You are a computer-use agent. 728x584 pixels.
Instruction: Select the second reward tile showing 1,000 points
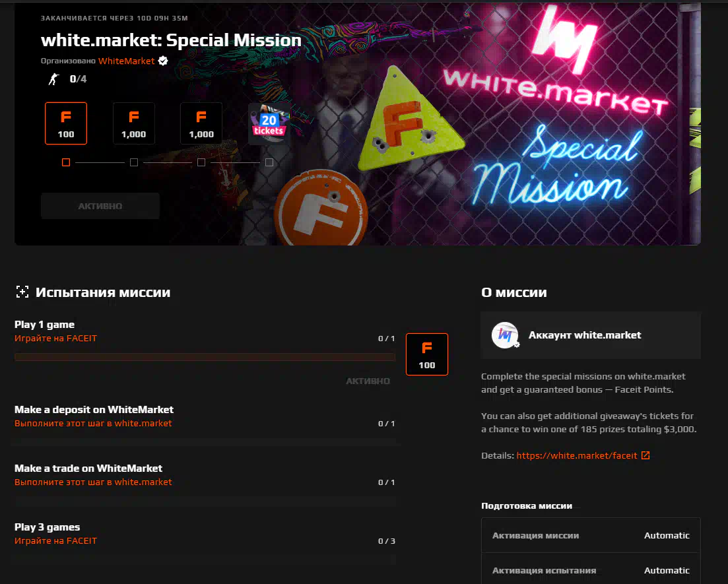134,123
